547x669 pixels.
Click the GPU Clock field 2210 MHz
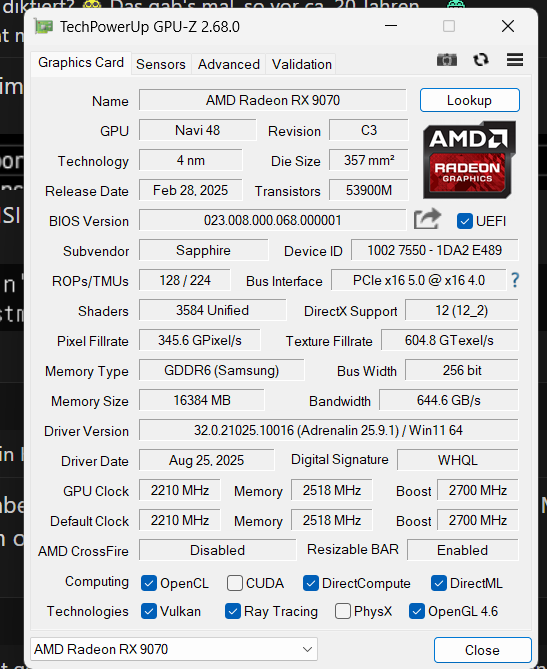(x=180, y=490)
